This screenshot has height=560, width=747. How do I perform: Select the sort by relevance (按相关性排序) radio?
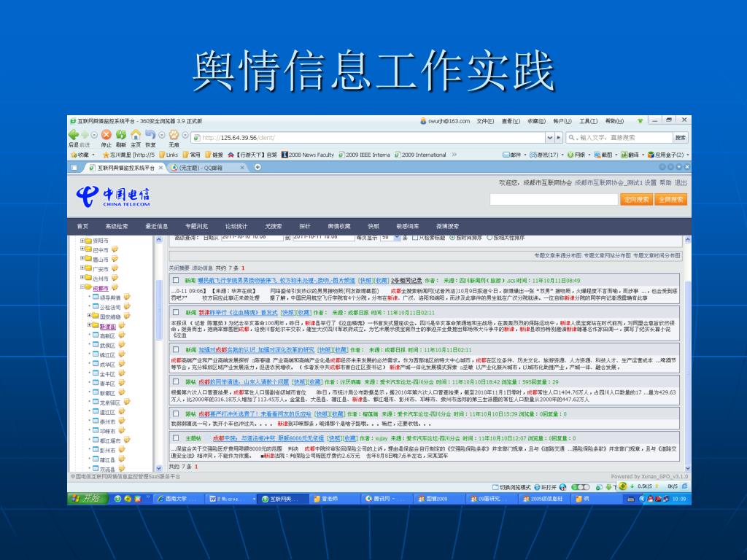pos(489,238)
